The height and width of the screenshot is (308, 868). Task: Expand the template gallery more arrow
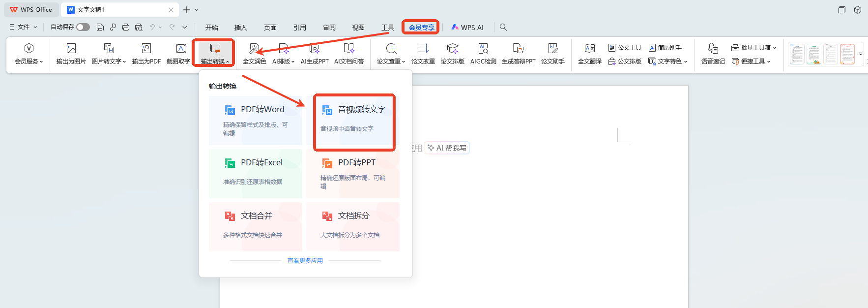point(860,54)
